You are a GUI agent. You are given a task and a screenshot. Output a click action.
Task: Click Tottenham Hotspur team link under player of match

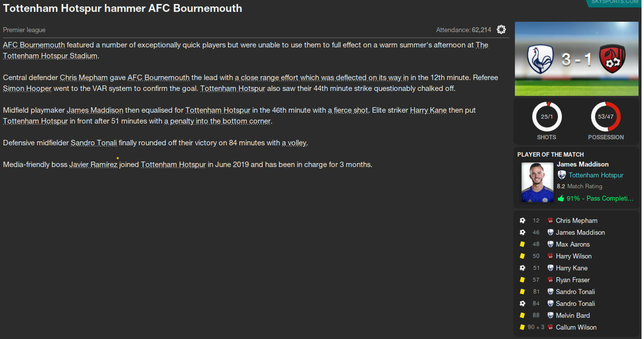596,175
